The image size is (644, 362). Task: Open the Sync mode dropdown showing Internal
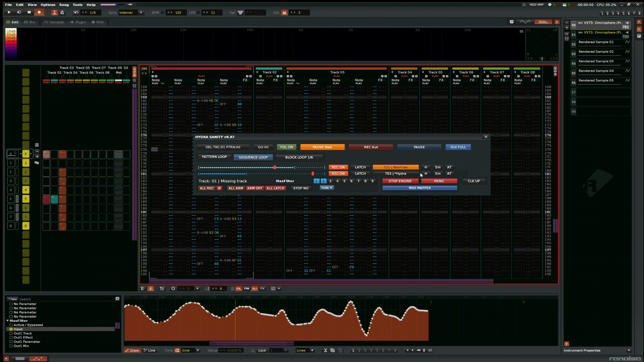[x=131, y=12]
